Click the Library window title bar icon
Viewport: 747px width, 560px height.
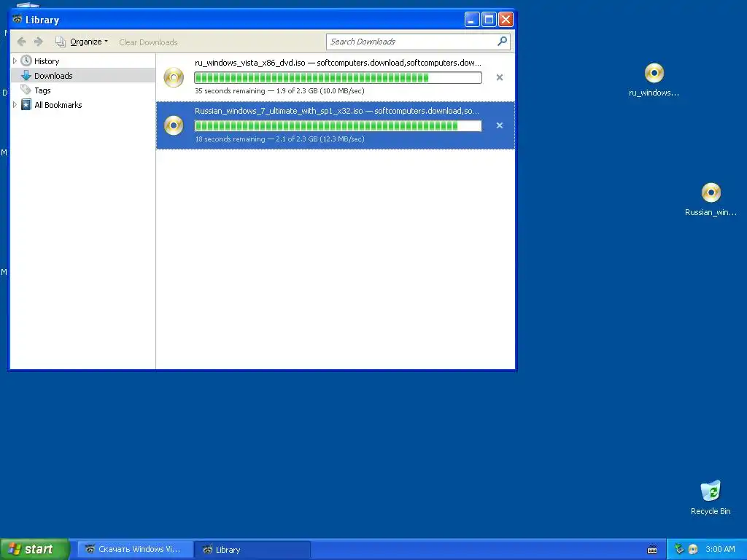click(18, 20)
